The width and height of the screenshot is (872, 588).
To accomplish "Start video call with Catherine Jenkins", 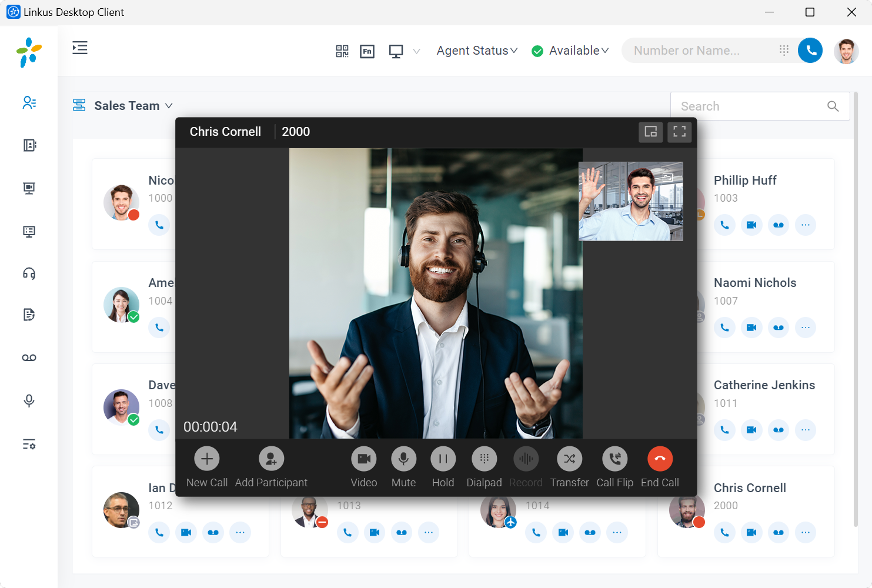I will click(751, 430).
